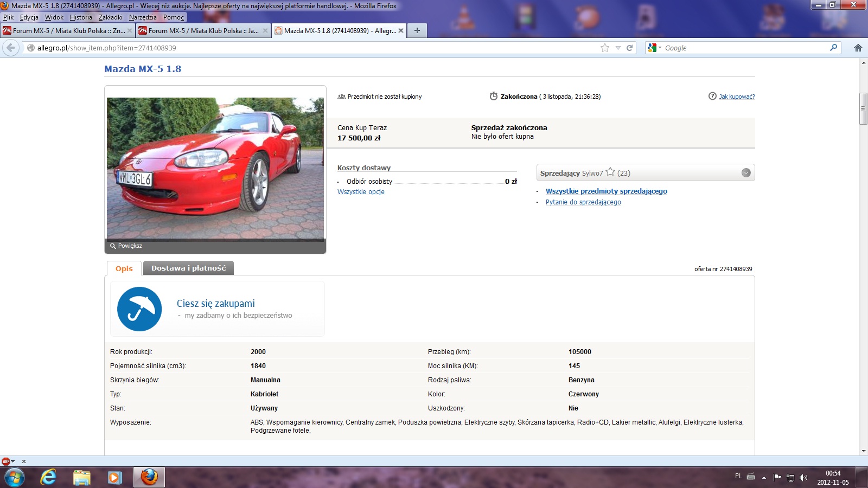
Task: Switch to first Forum MX-5 Zn... tab
Action: coord(68,31)
